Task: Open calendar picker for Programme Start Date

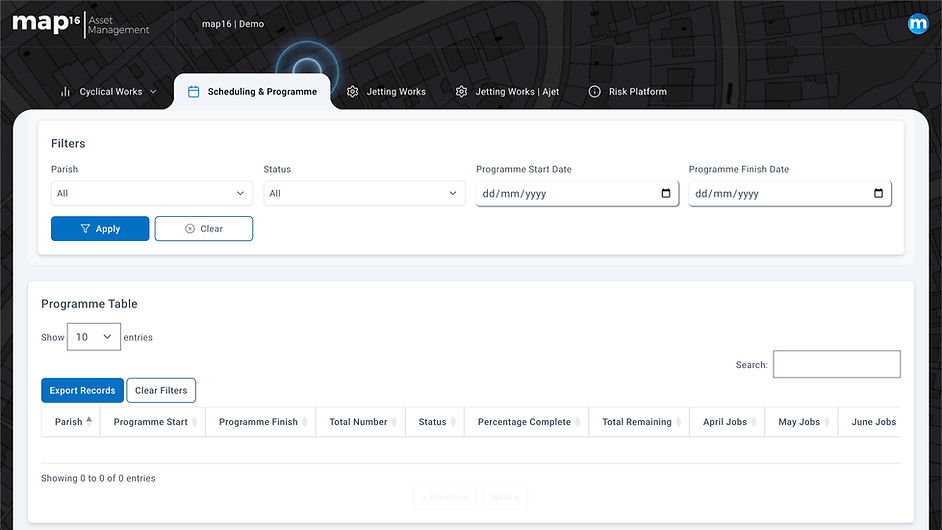Action: 666,193
